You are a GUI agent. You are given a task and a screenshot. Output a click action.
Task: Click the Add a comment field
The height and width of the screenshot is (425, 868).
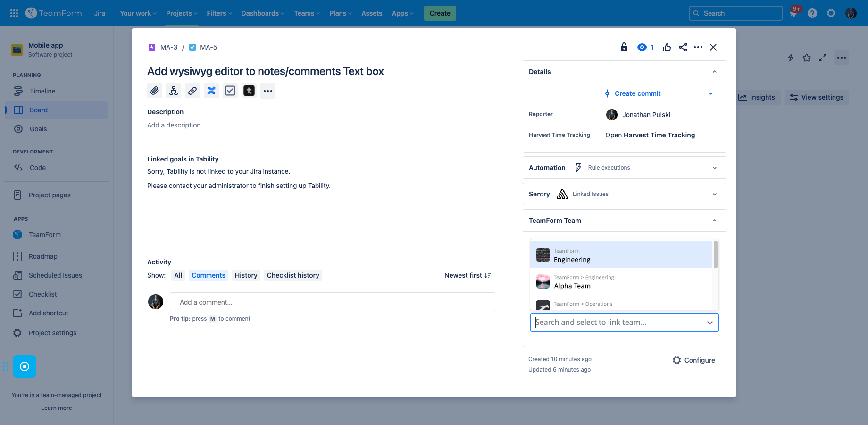[333, 302]
